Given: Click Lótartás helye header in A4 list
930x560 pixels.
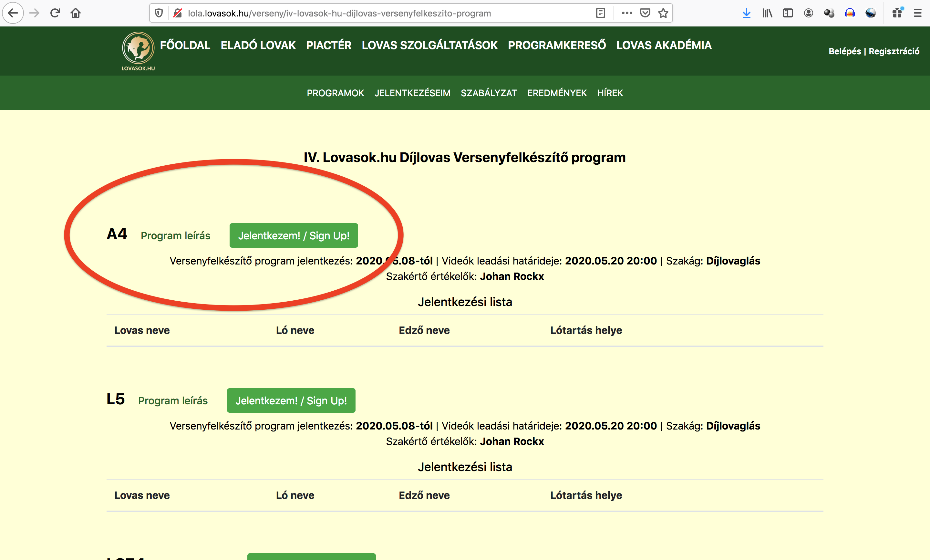Looking at the screenshot, I should 586,330.
